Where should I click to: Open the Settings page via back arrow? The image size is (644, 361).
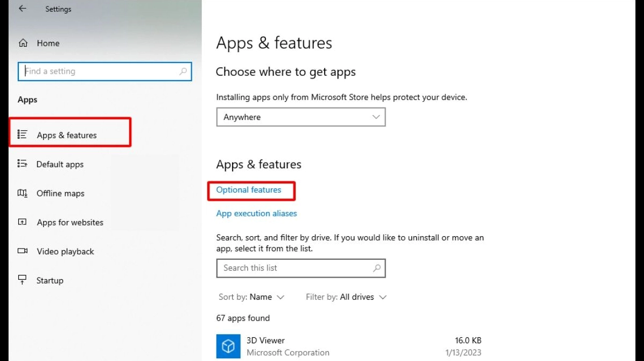[22, 9]
